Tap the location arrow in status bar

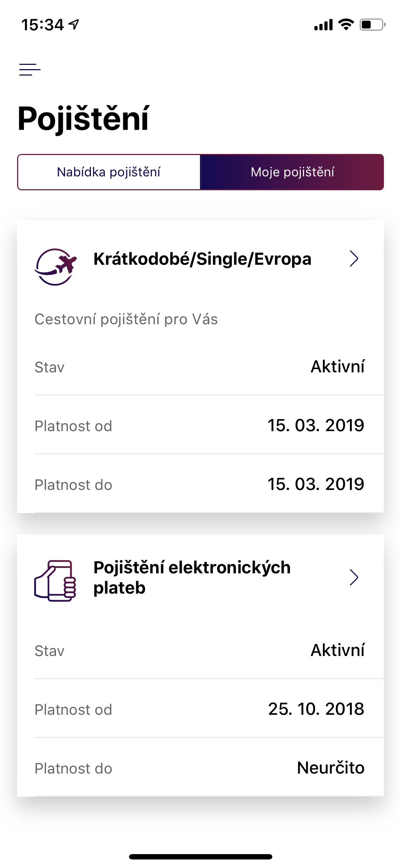(x=74, y=25)
